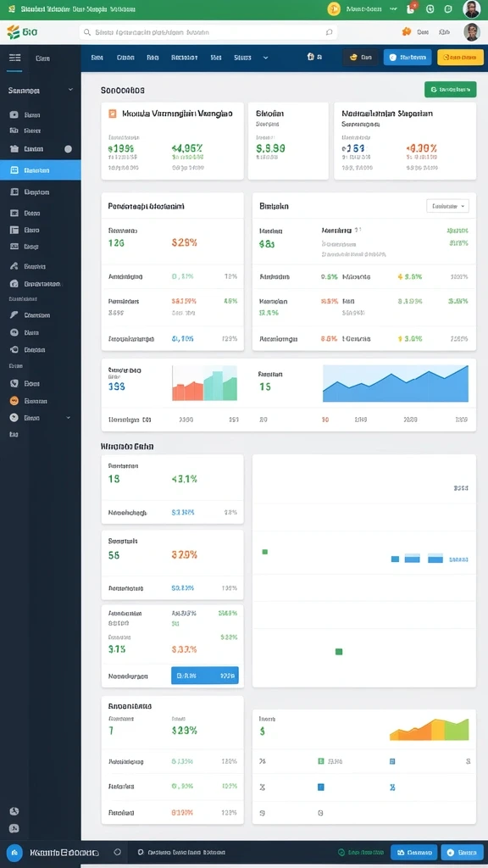Click the yellow coin icon in the green top bar
Image resolution: width=488 pixels, height=868 pixels.
(334, 8)
